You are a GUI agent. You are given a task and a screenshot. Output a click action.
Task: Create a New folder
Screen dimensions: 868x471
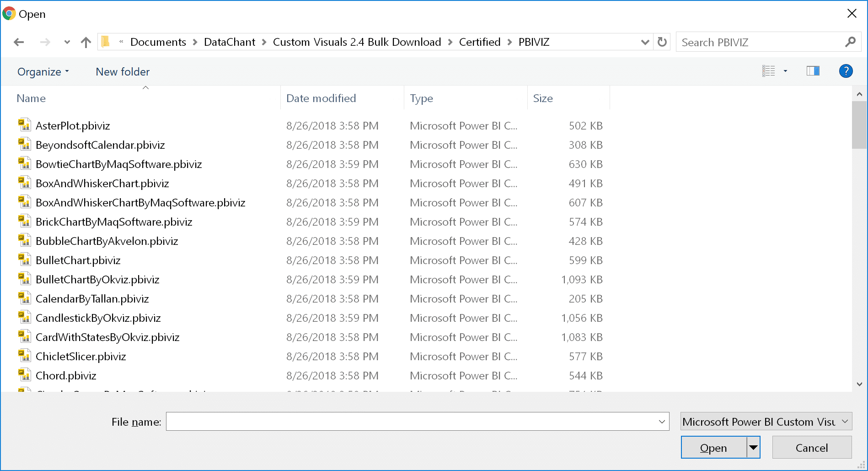123,72
